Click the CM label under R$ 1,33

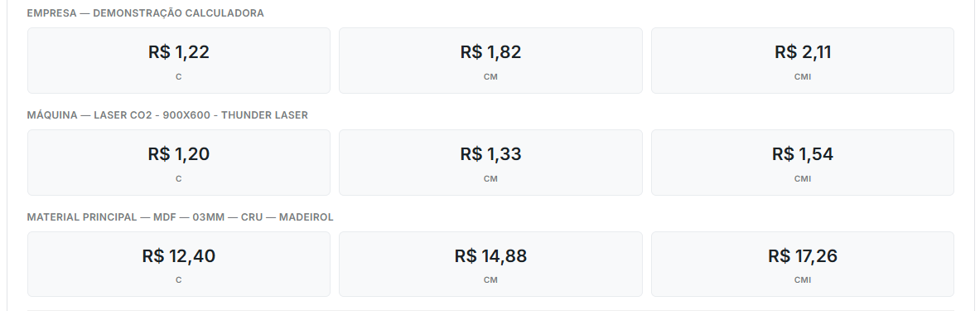tap(490, 179)
